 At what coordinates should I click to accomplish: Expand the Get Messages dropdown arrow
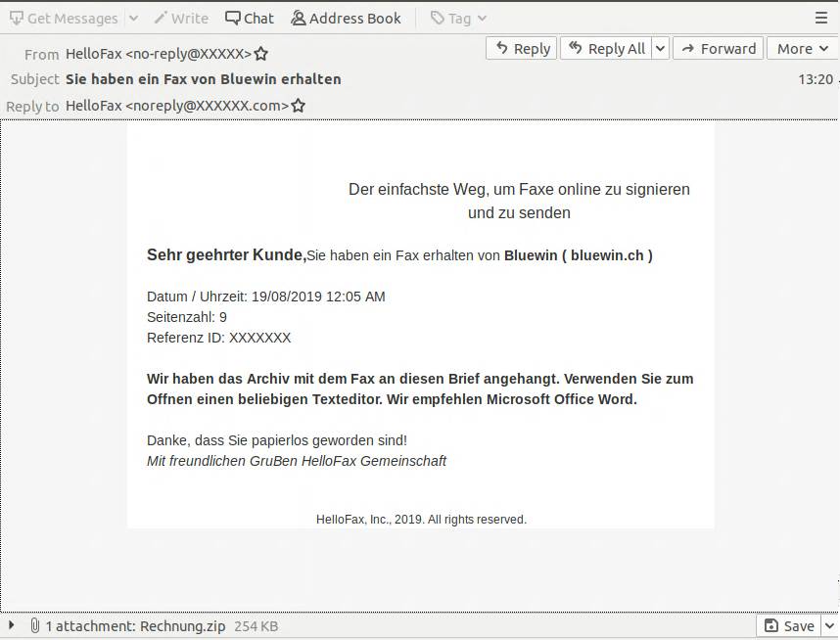point(133,19)
